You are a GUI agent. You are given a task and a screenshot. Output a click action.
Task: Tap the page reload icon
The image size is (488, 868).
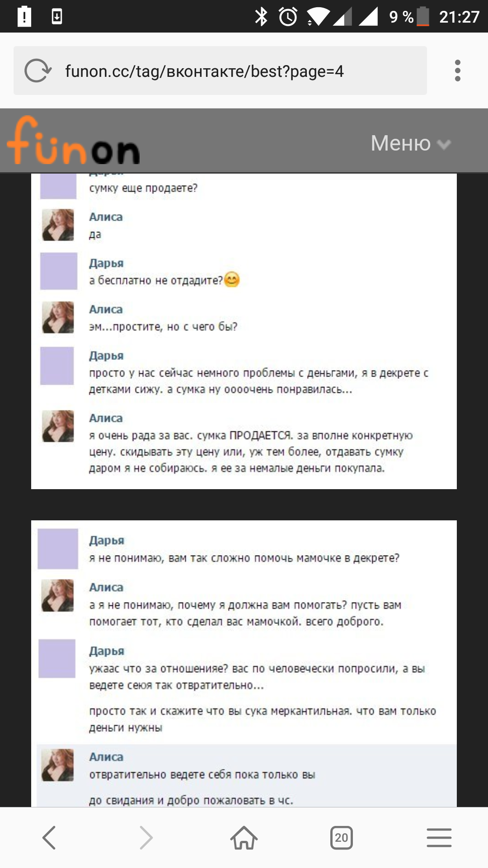[38, 71]
